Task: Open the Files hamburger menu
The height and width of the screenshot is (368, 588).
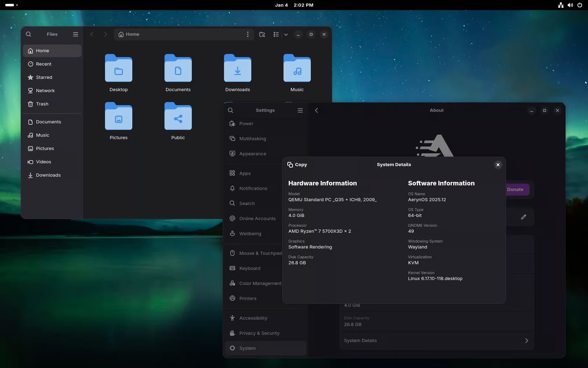Action: click(76, 34)
